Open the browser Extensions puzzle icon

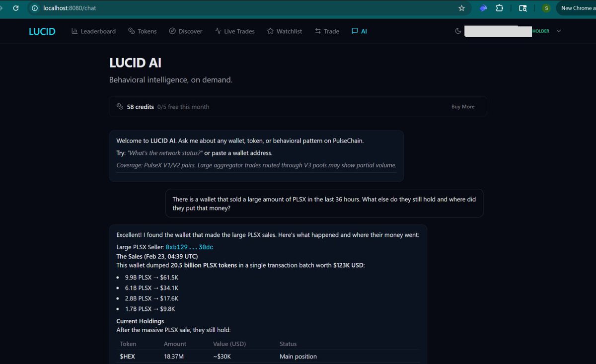[499, 8]
